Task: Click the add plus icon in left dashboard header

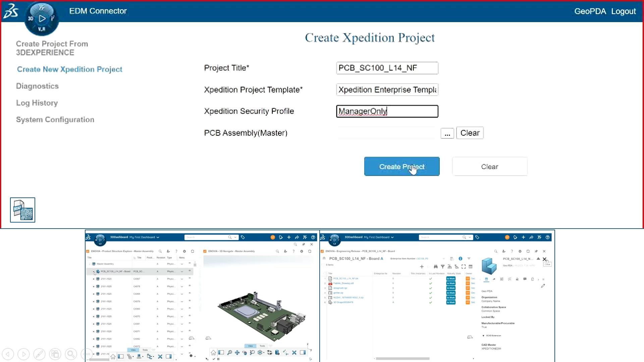Action: 289,237
